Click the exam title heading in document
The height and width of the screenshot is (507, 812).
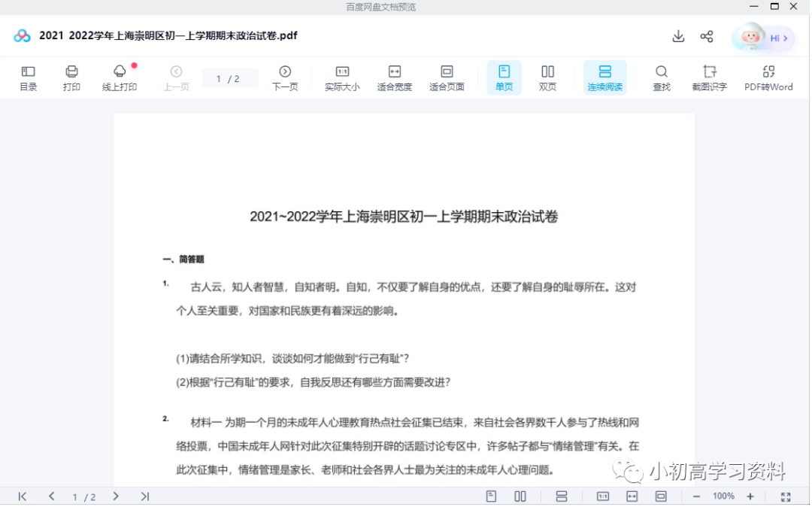point(404,217)
